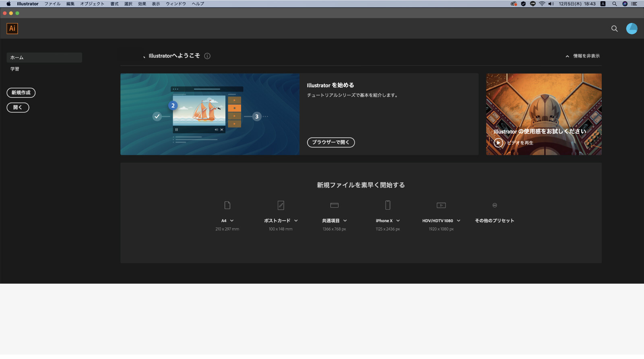Select the 共通項目 web preset icon
This screenshot has height=359, width=644.
[334, 205]
